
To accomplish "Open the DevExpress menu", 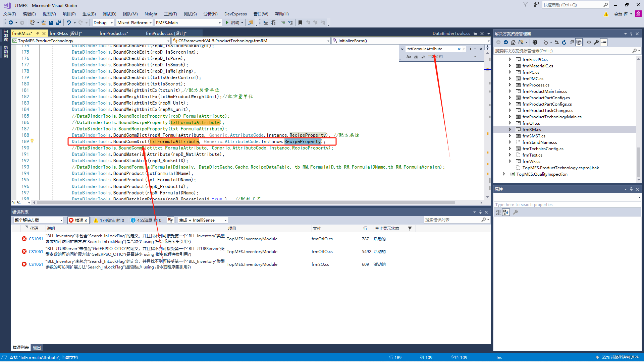I will click(x=235, y=14).
